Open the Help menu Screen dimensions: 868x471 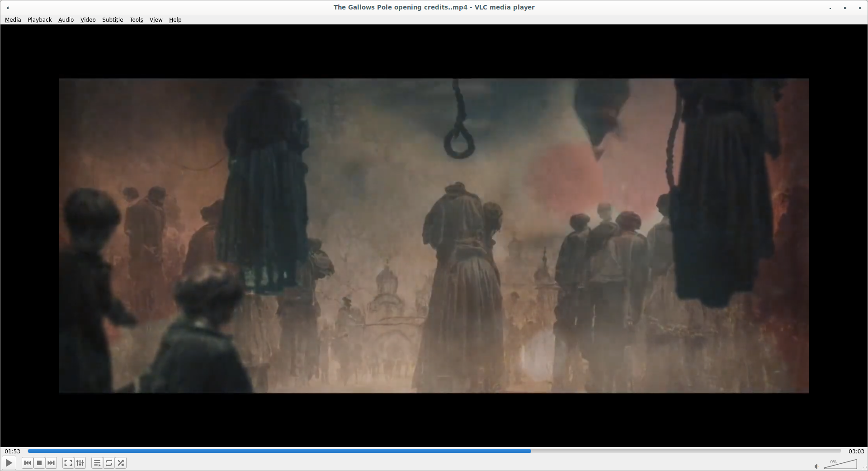[x=175, y=20]
